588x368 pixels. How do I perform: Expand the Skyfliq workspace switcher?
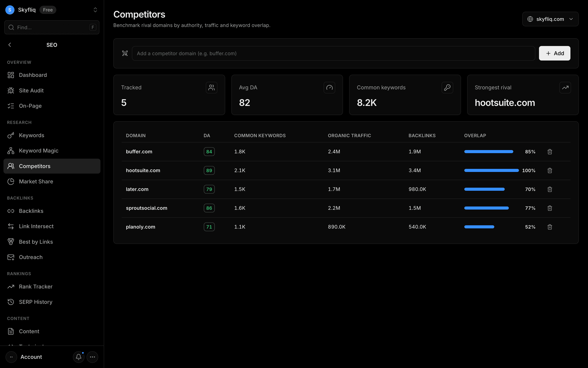(x=95, y=10)
